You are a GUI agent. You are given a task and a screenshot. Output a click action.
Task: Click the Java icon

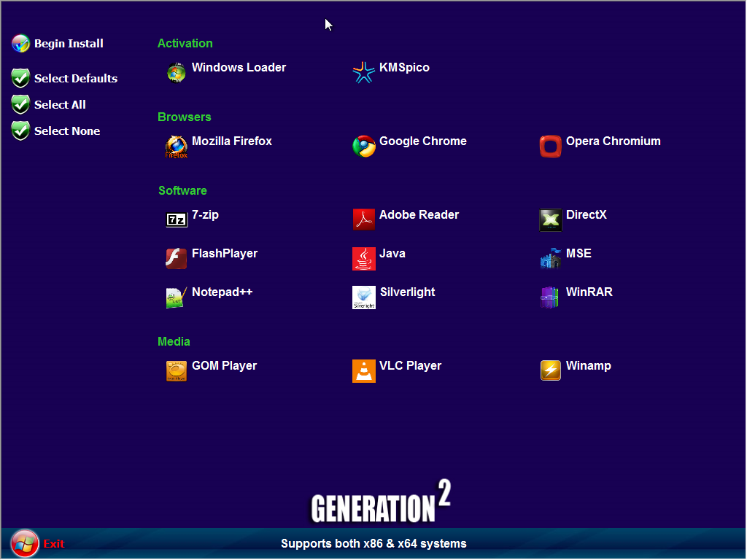(363, 258)
